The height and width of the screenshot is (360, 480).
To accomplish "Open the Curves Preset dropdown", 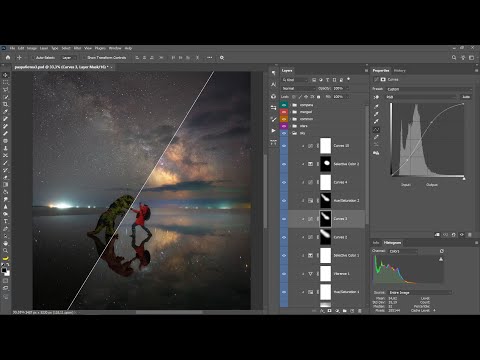I will pyautogui.click(x=429, y=89).
